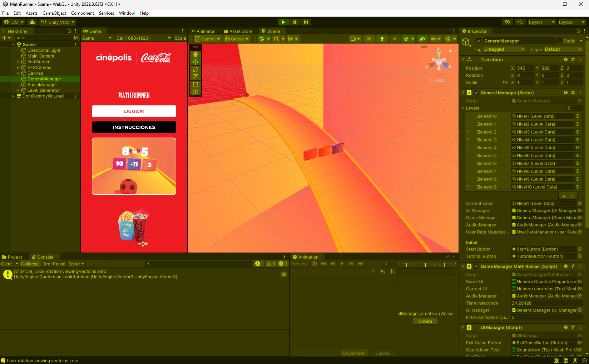
Task: Click Create button in Animation panel
Action: [425, 321]
